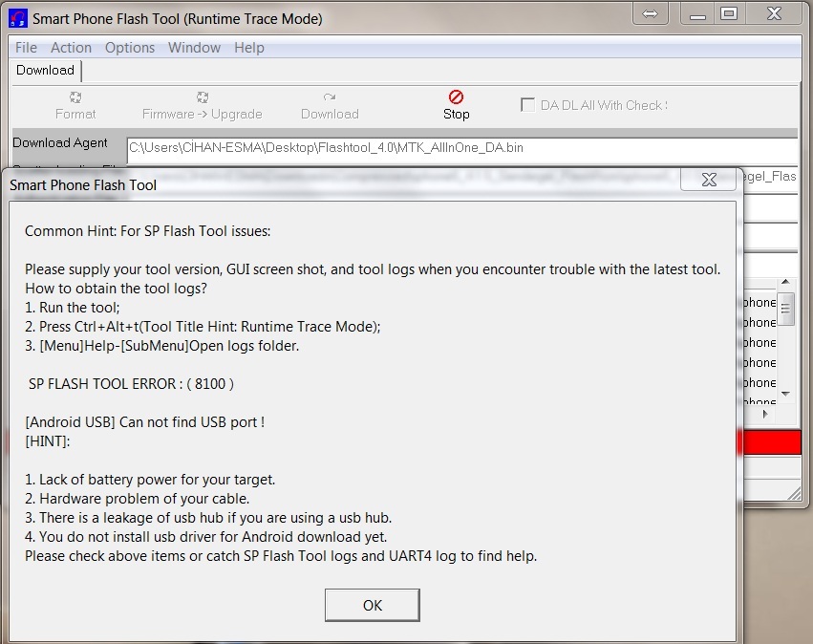
Task: Close the error dialog with X
Action: (x=709, y=179)
